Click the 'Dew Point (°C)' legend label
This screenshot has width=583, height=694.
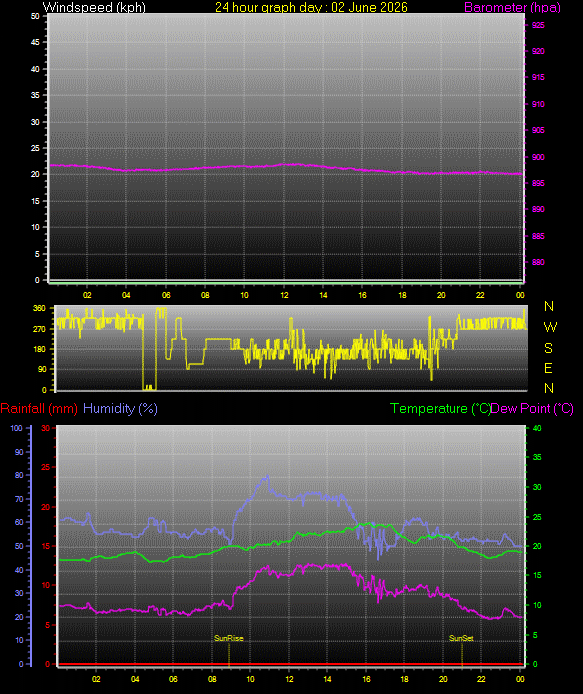532,408
